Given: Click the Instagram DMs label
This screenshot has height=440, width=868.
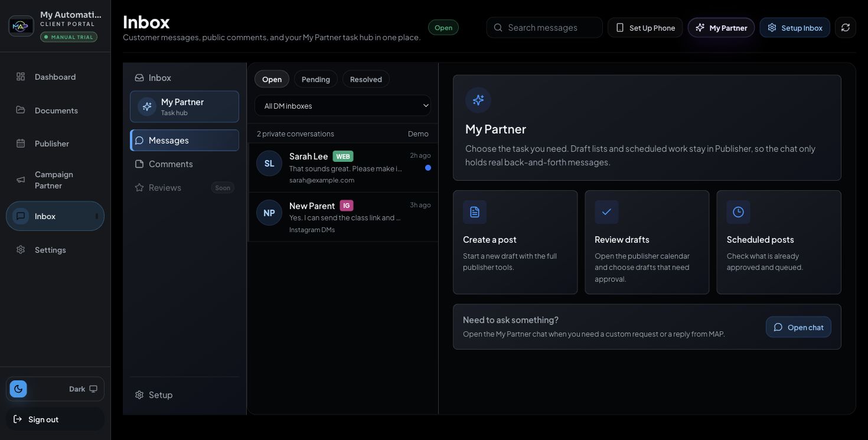Looking at the screenshot, I should point(312,230).
